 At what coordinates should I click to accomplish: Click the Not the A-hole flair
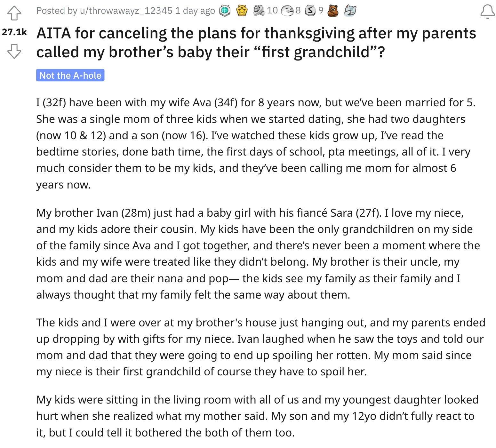point(70,76)
